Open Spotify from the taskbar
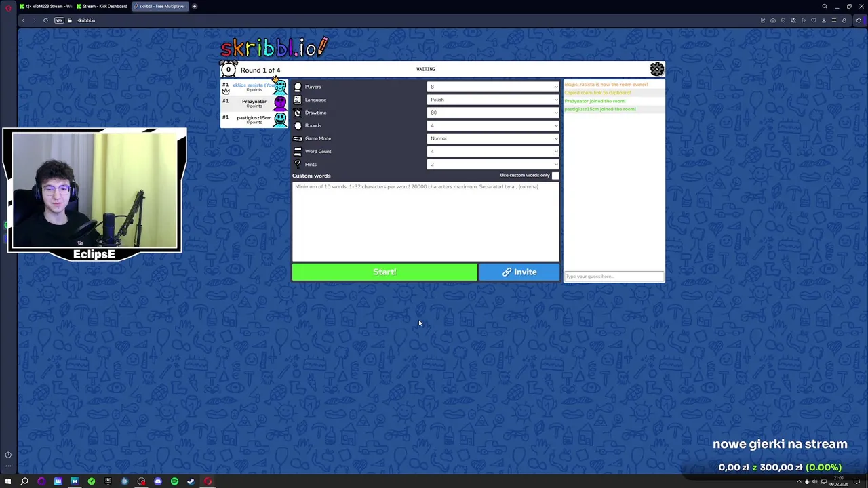Viewport: 868px width, 488px height. coord(174,481)
